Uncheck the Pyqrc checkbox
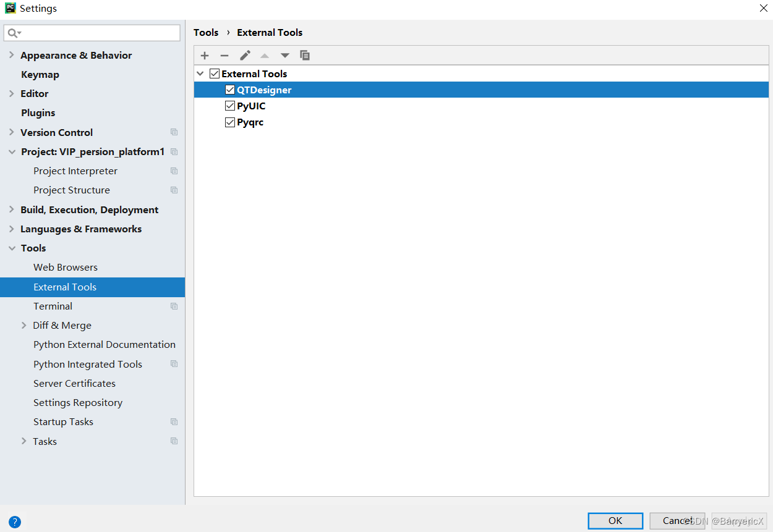The image size is (773, 532). pyautogui.click(x=230, y=122)
